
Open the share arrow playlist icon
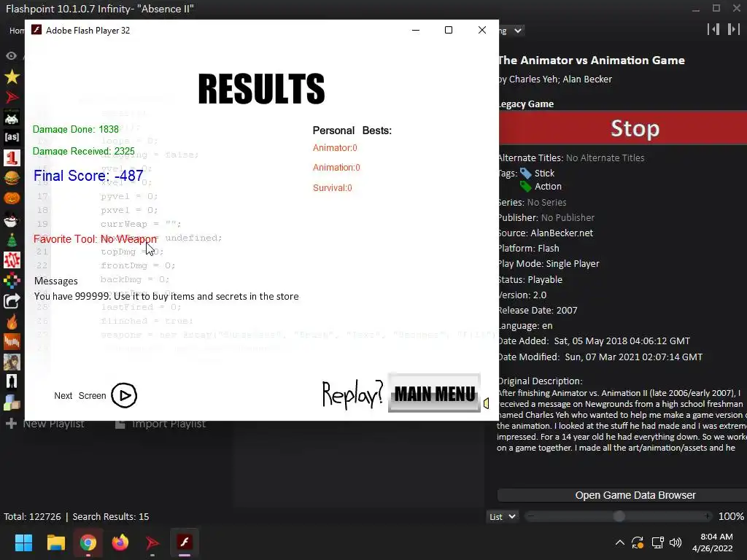click(12, 301)
